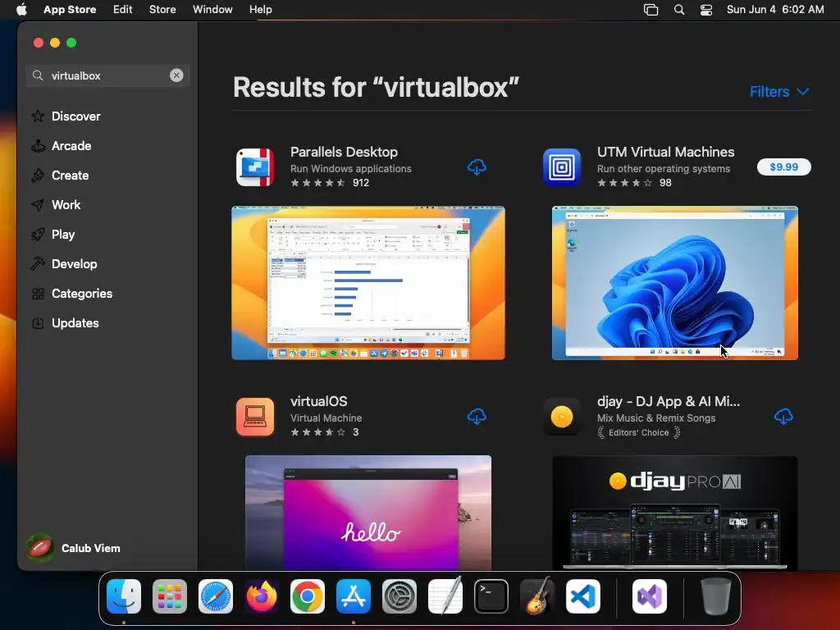Launch GarageBand from the Dock
Screen dimensions: 840x630
pyautogui.click(x=537, y=596)
